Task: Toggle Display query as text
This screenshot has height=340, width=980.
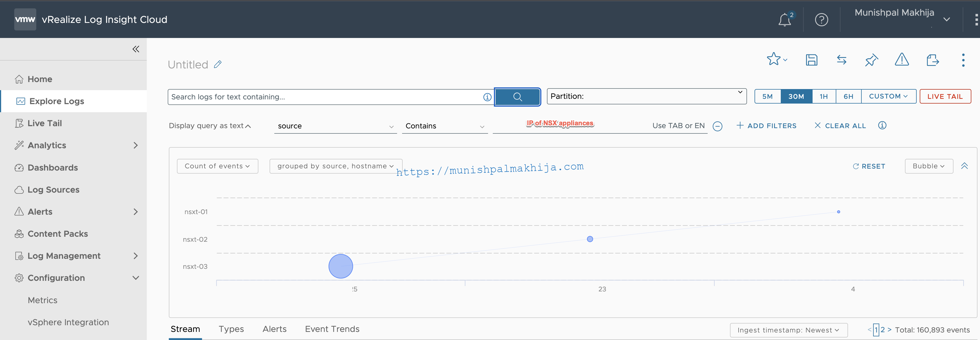Action: tap(210, 126)
